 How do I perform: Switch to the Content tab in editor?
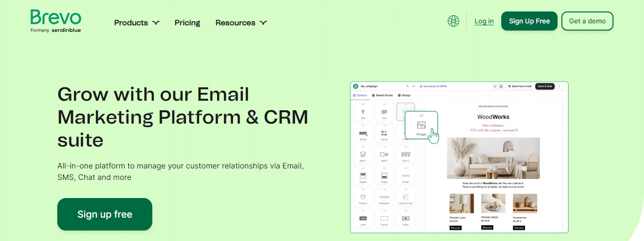(360, 95)
